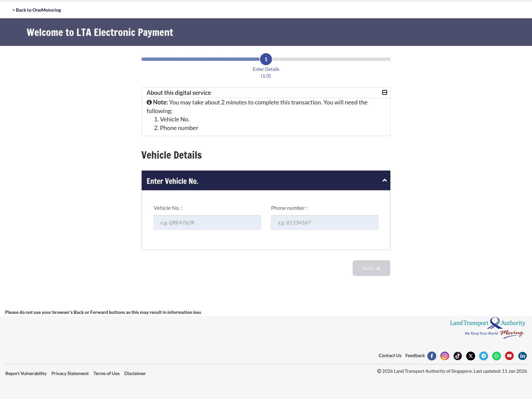
Task: Open LTA Facebook page icon
Action: (x=432, y=356)
